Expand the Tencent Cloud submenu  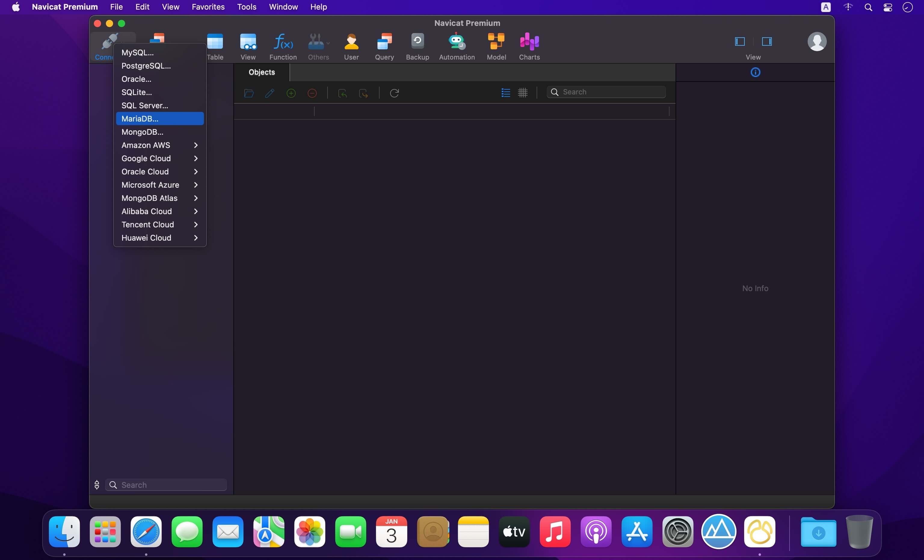point(160,224)
